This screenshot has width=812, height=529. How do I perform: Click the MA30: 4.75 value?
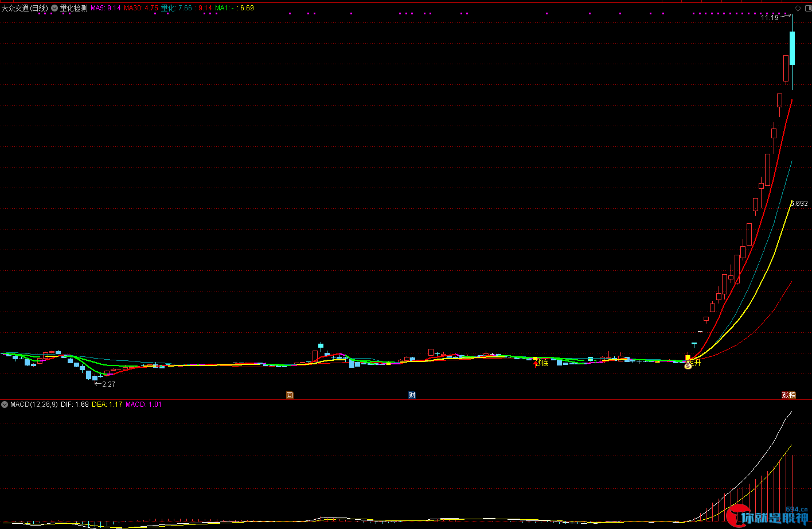[141, 8]
